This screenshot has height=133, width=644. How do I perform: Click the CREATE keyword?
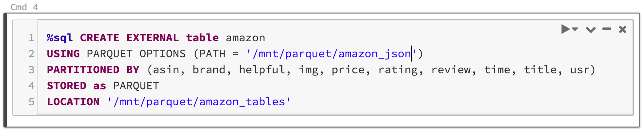(99, 38)
